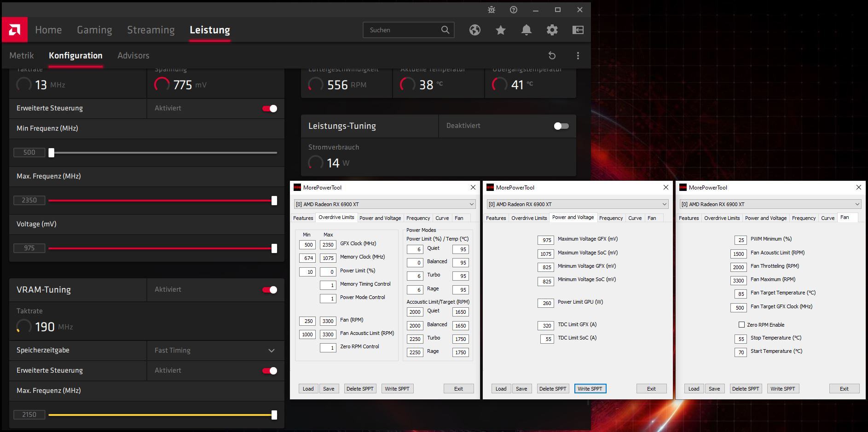Close the third MorePowerTool window
Screen dimensions: 868x432
(x=858, y=187)
